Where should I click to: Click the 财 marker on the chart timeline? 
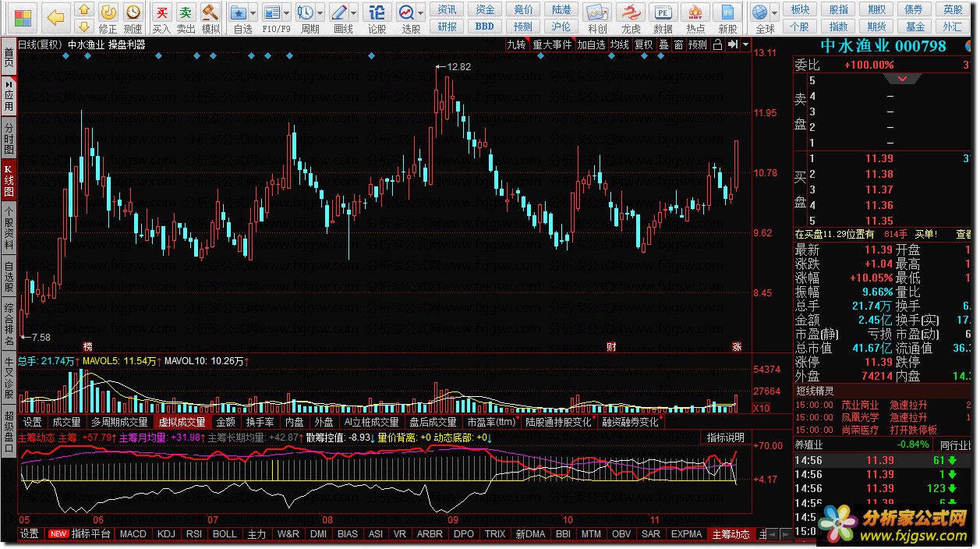click(611, 346)
